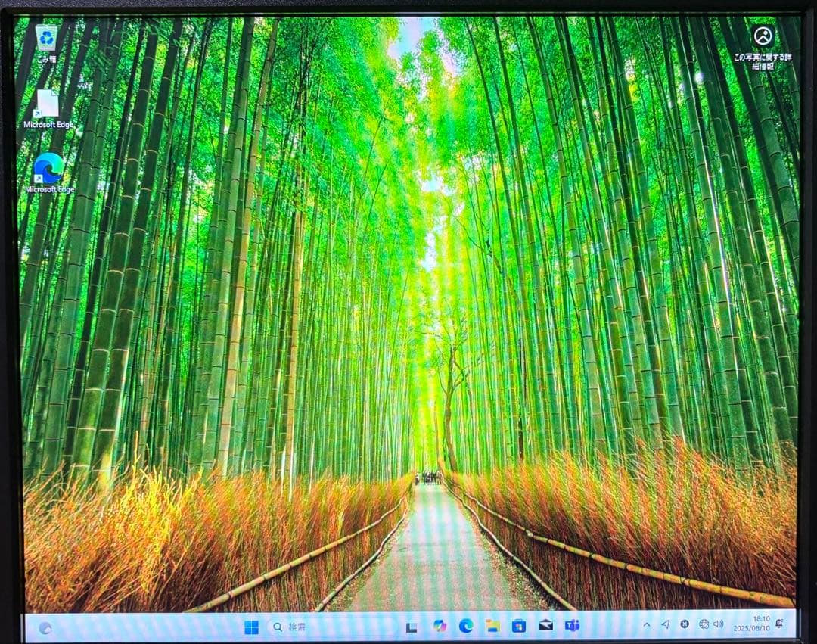Open the Windows Start menu

[x=251, y=627]
